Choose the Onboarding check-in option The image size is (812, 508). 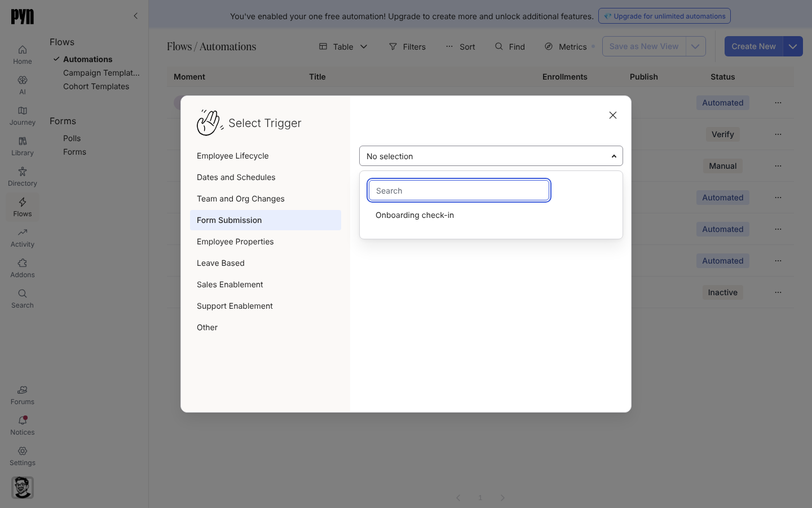(491, 215)
